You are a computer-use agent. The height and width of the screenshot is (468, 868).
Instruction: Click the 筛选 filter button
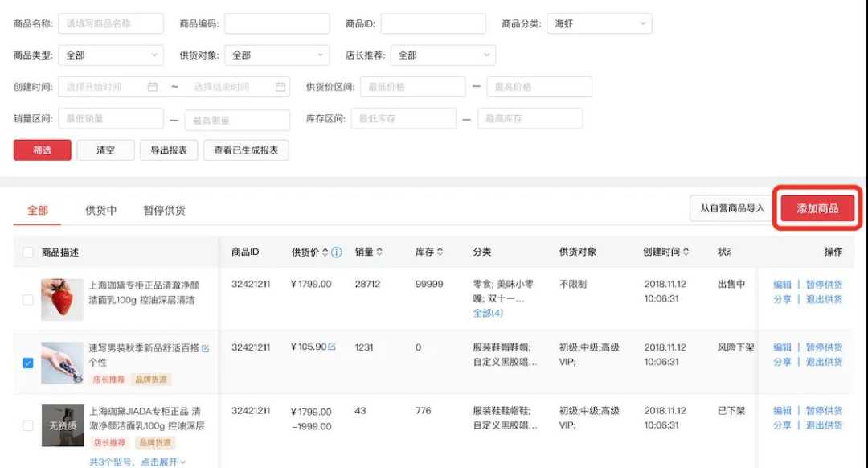click(42, 150)
